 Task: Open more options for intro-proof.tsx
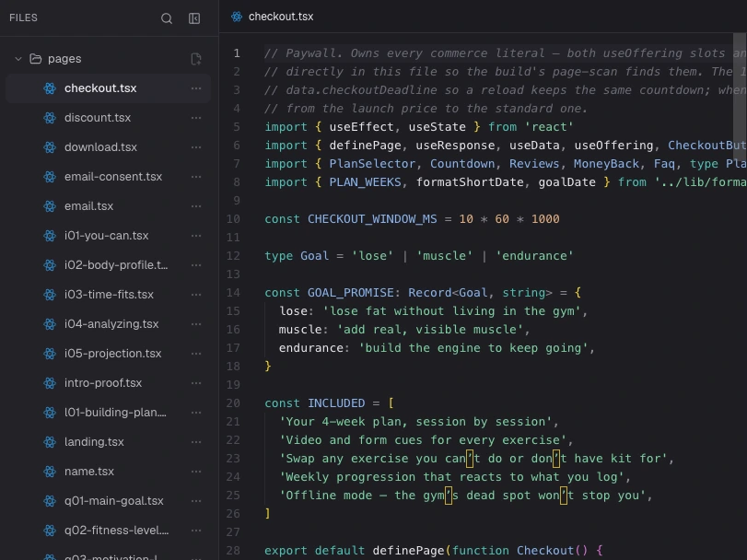pyautogui.click(x=196, y=383)
